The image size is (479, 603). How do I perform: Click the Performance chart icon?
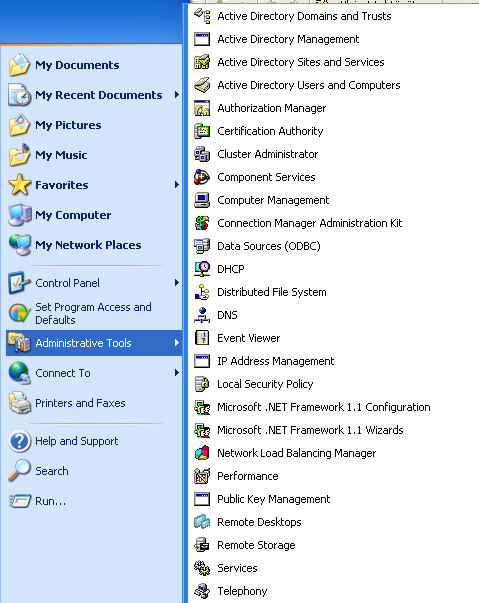[202, 476]
